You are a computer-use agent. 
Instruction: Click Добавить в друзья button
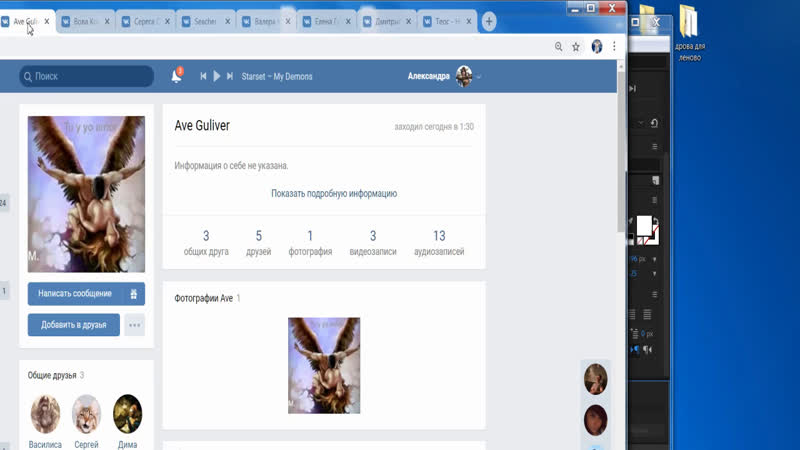(x=73, y=324)
